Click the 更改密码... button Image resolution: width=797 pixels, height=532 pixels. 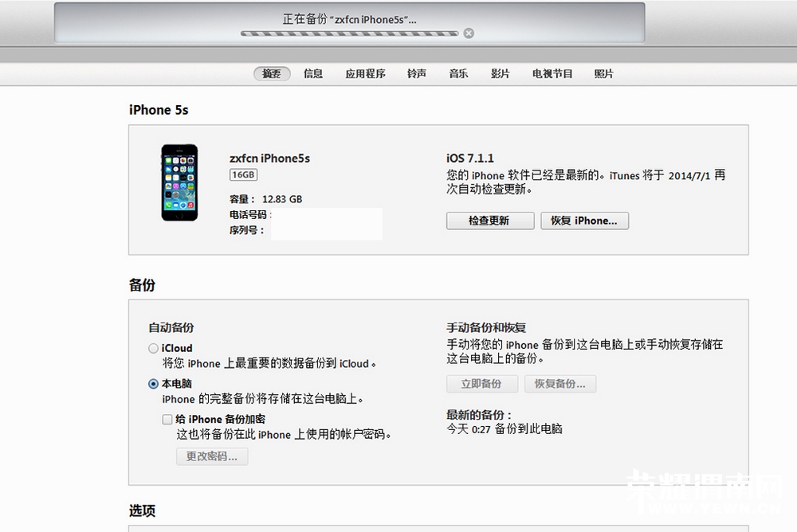click(x=212, y=456)
